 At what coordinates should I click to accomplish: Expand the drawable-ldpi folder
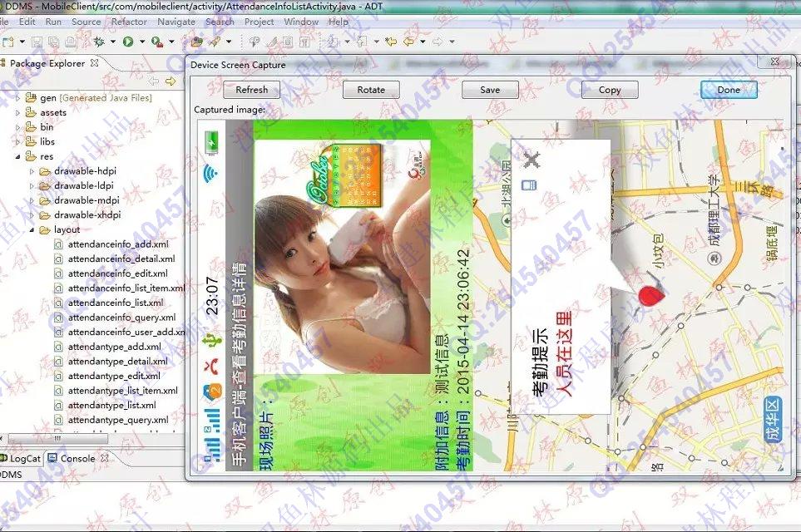click(32, 186)
